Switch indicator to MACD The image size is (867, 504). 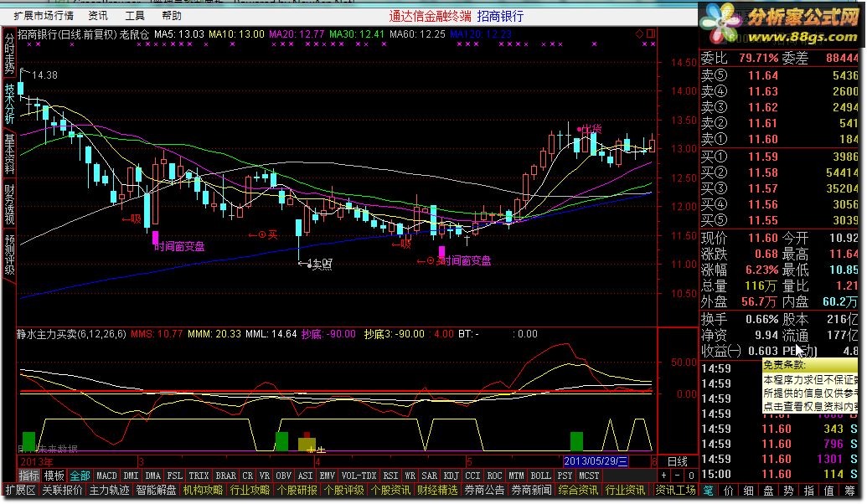point(106,476)
